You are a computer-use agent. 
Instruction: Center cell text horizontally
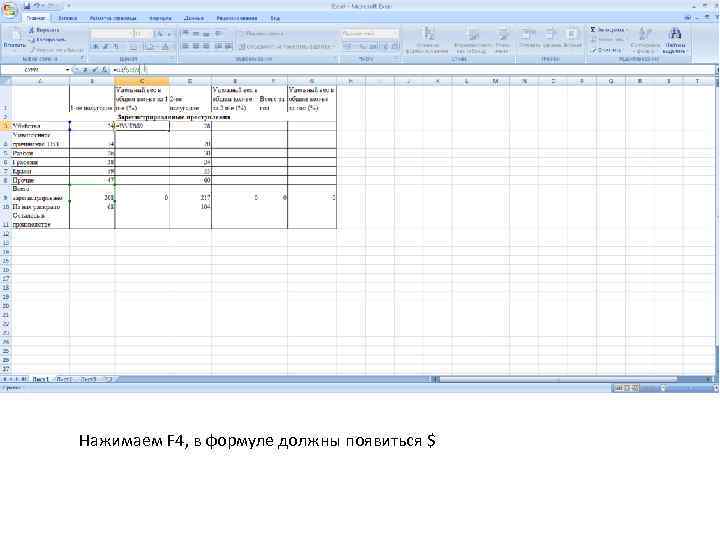[x=196, y=46]
